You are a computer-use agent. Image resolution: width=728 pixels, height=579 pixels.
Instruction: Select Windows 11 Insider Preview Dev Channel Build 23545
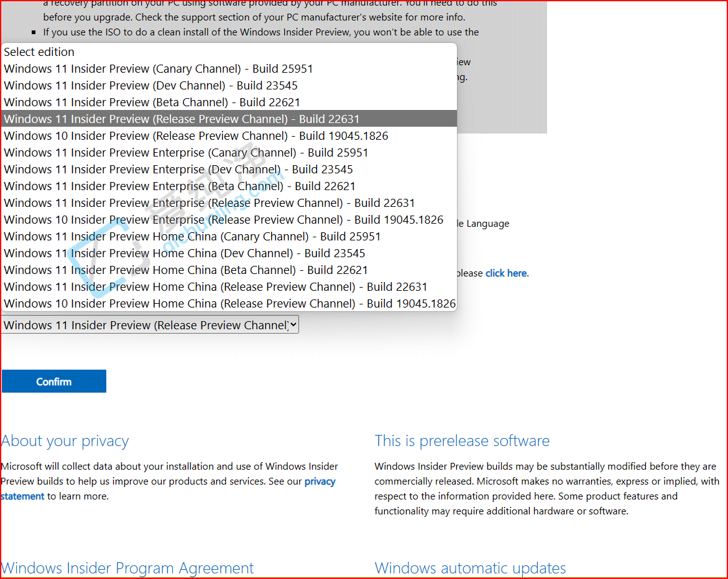[150, 85]
